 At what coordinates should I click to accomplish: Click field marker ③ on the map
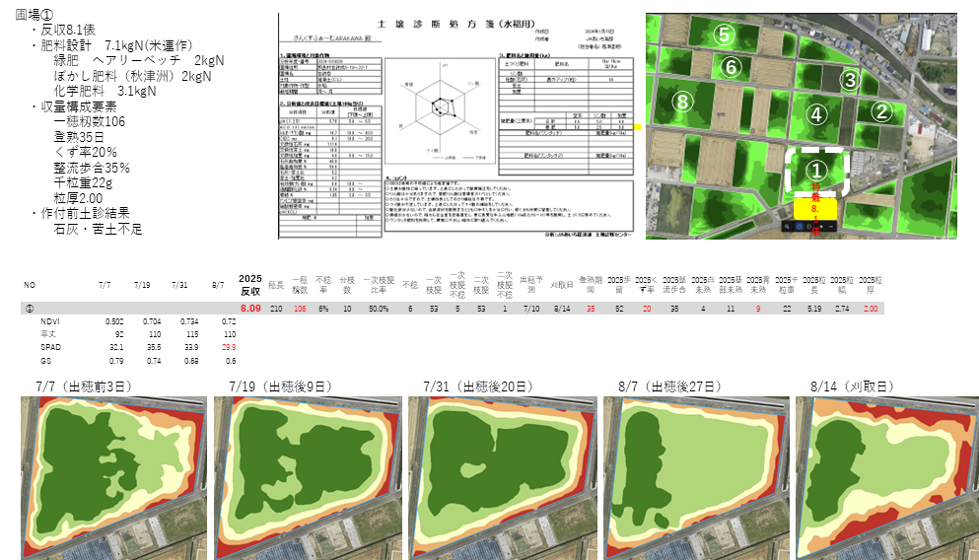click(x=849, y=80)
